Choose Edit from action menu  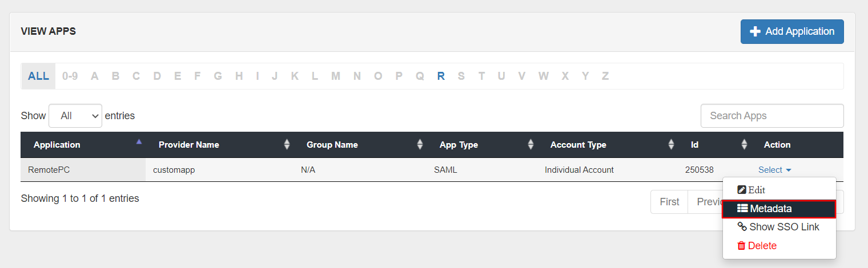pyautogui.click(x=779, y=190)
